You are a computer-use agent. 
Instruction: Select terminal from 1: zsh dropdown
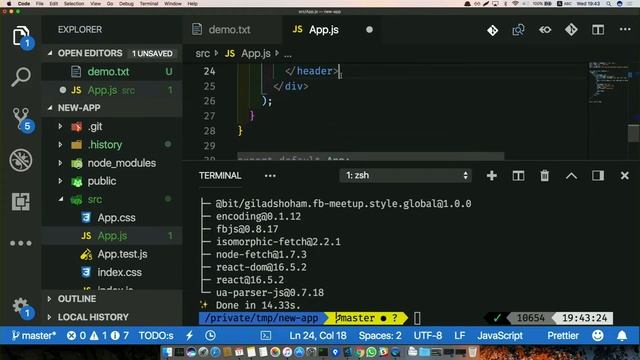405,176
